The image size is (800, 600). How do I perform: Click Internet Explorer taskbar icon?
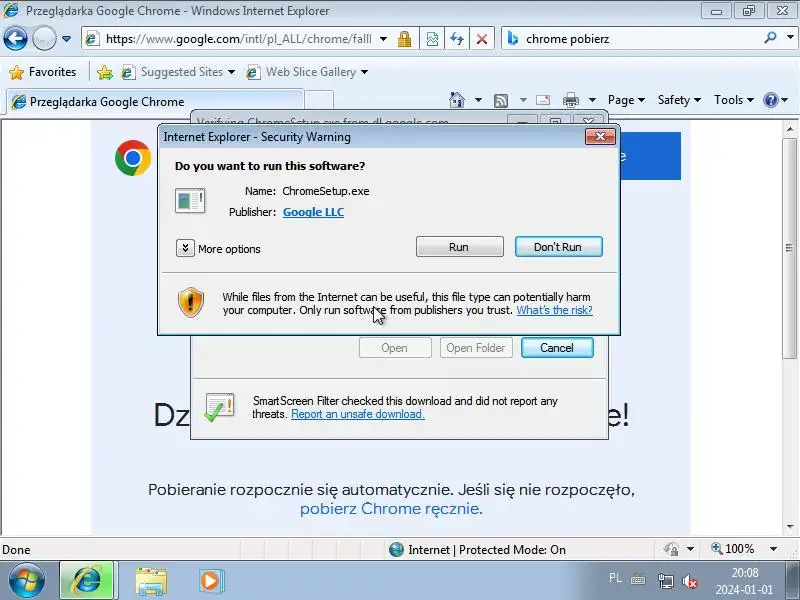click(x=87, y=581)
